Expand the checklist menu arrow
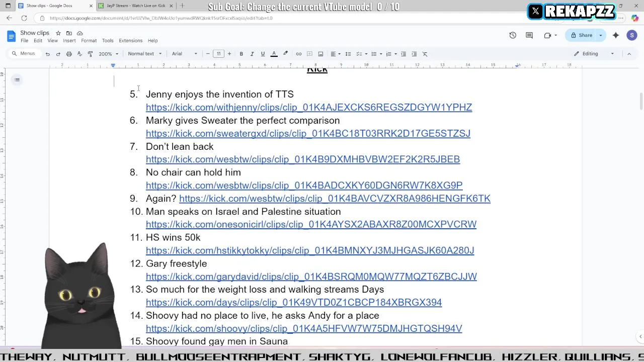 tap(366, 54)
